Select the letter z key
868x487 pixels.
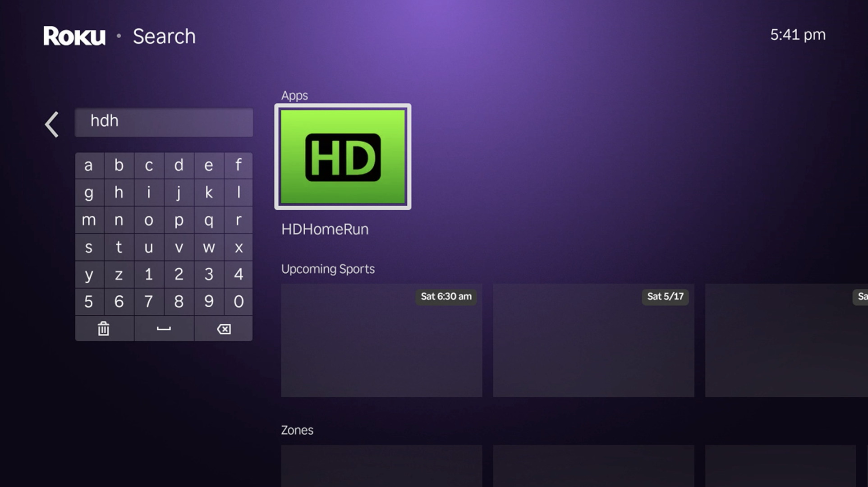click(119, 274)
